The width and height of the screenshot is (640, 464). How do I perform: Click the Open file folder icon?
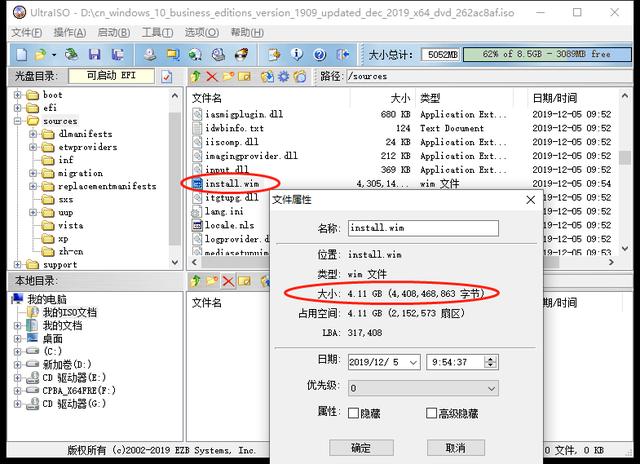40,54
